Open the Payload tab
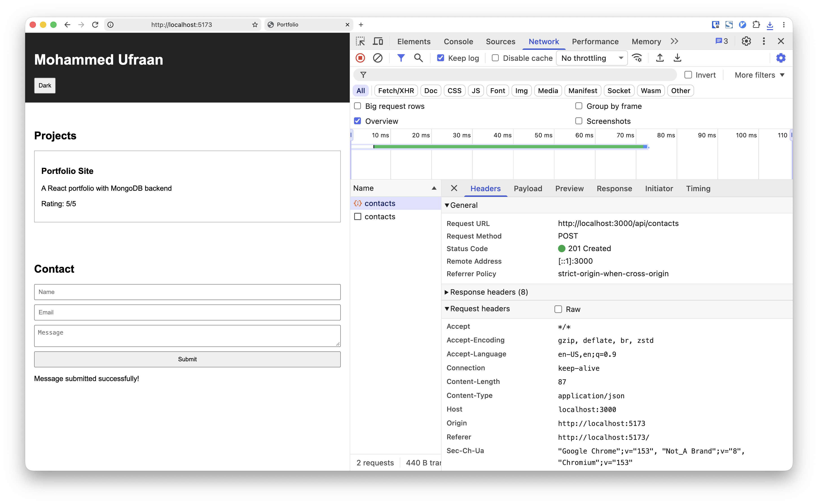Image resolution: width=818 pixels, height=504 pixels. pyautogui.click(x=528, y=189)
